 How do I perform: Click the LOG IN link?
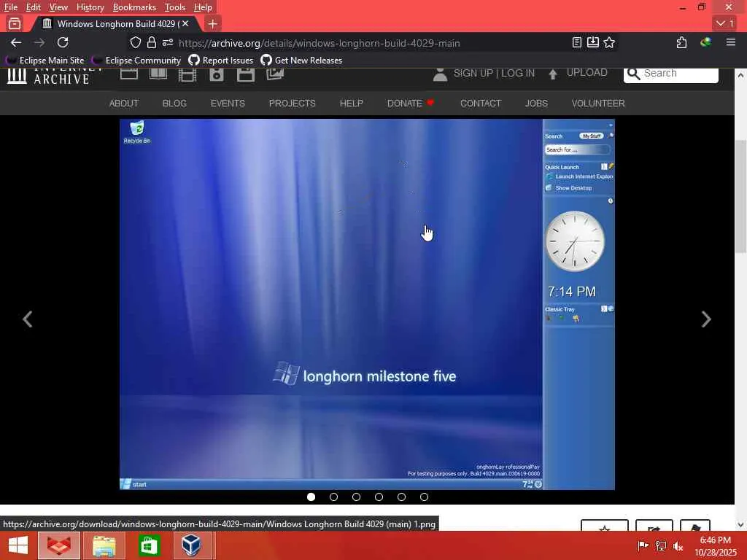point(518,74)
